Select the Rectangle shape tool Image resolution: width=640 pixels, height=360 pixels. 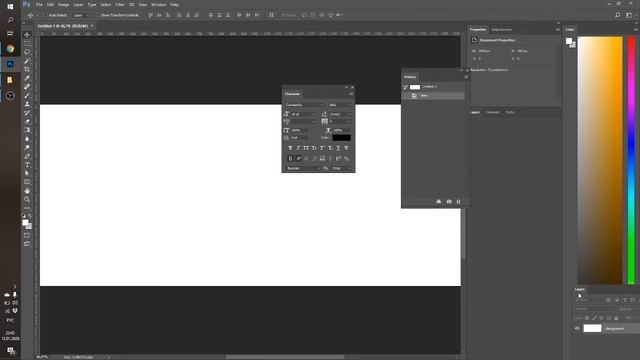coord(27,182)
